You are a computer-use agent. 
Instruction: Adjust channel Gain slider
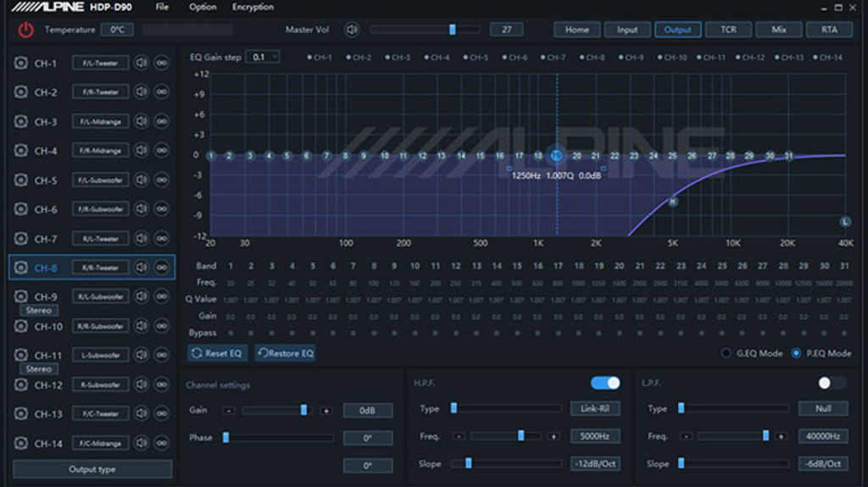click(277, 410)
